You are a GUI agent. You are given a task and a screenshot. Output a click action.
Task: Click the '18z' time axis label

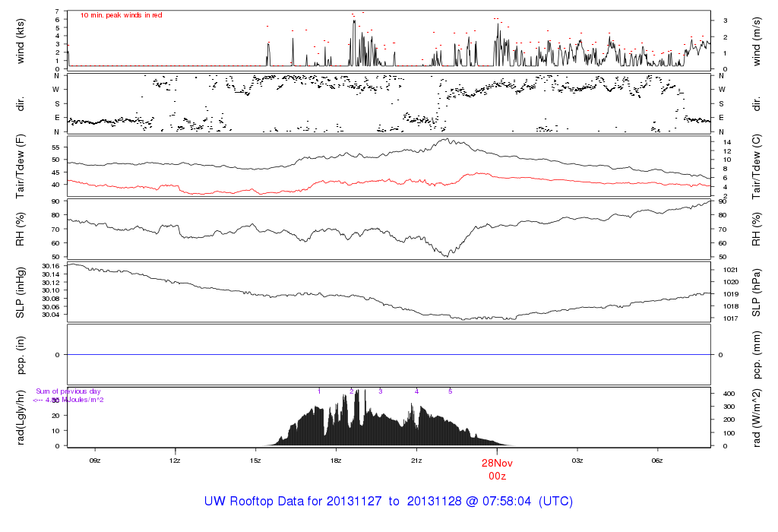click(336, 461)
